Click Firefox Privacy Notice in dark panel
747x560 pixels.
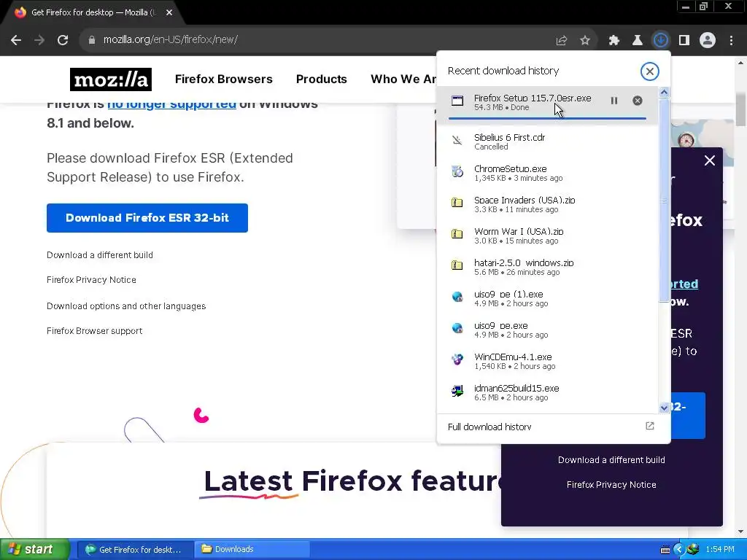[611, 485]
